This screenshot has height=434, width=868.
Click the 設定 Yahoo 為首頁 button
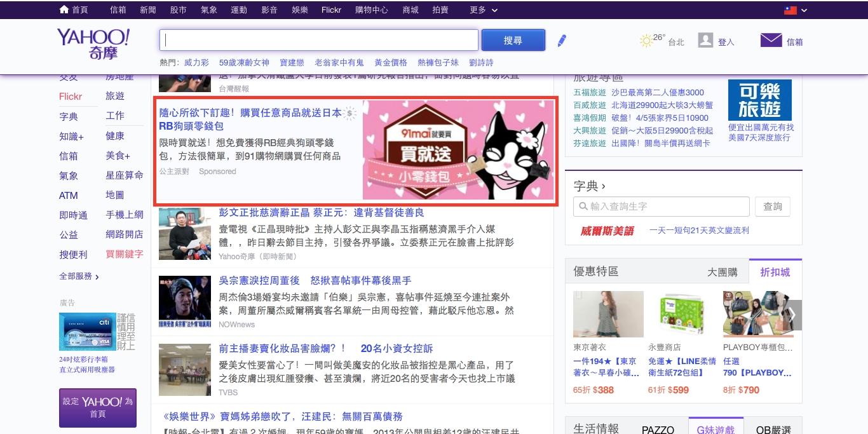pyautogui.click(x=98, y=407)
